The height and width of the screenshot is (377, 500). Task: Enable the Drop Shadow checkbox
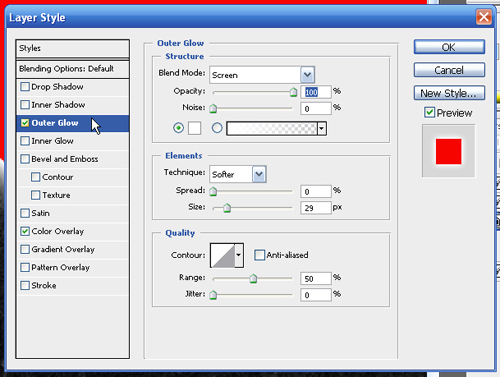coord(25,87)
